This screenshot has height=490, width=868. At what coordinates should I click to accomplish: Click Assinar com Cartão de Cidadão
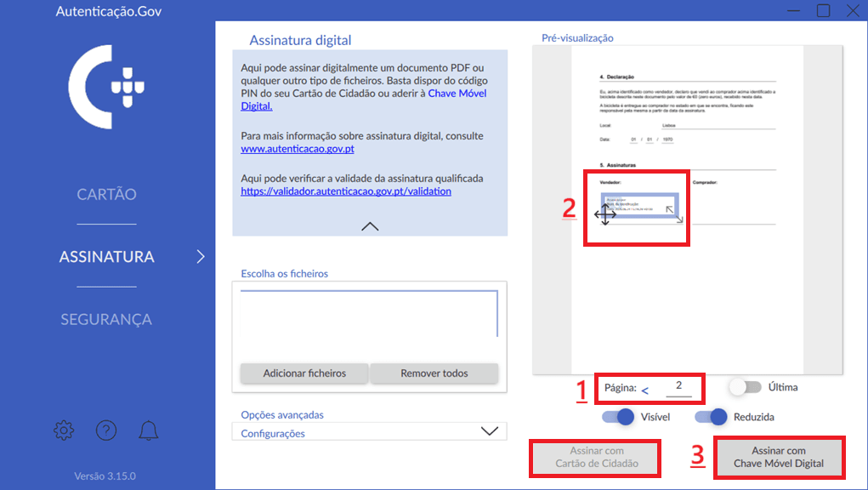(x=597, y=458)
